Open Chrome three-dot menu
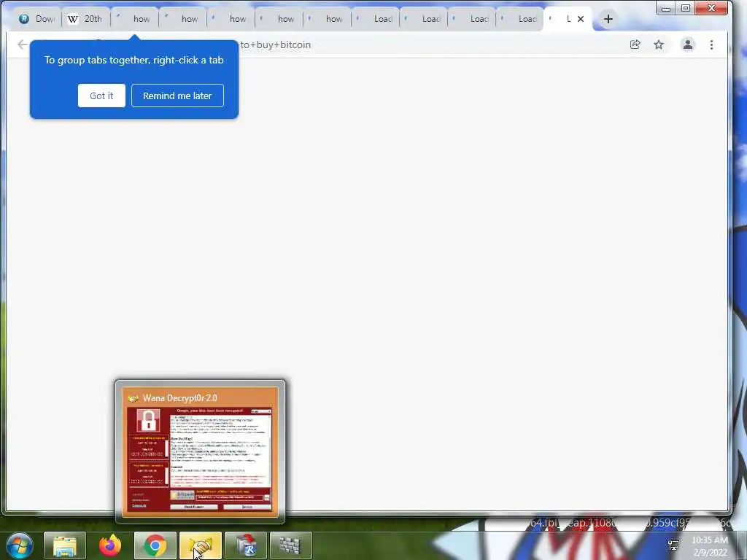The height and width of the screenshot is (560, 747). click(x=711, y=44)
